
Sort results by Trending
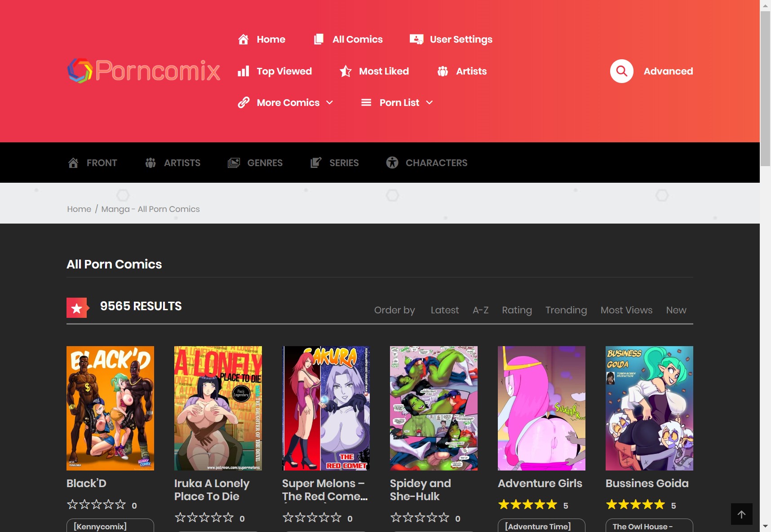[x=566, y=310]
